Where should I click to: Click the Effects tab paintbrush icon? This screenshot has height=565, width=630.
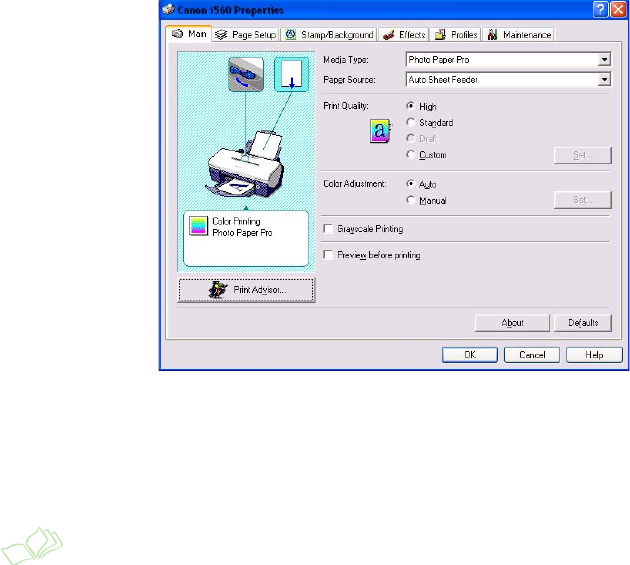click(389, 35)
